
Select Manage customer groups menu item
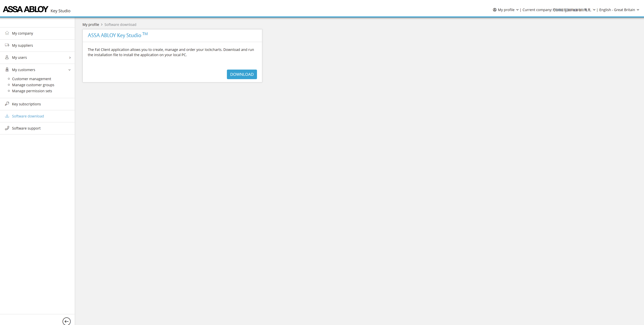(x=33, y=85)
